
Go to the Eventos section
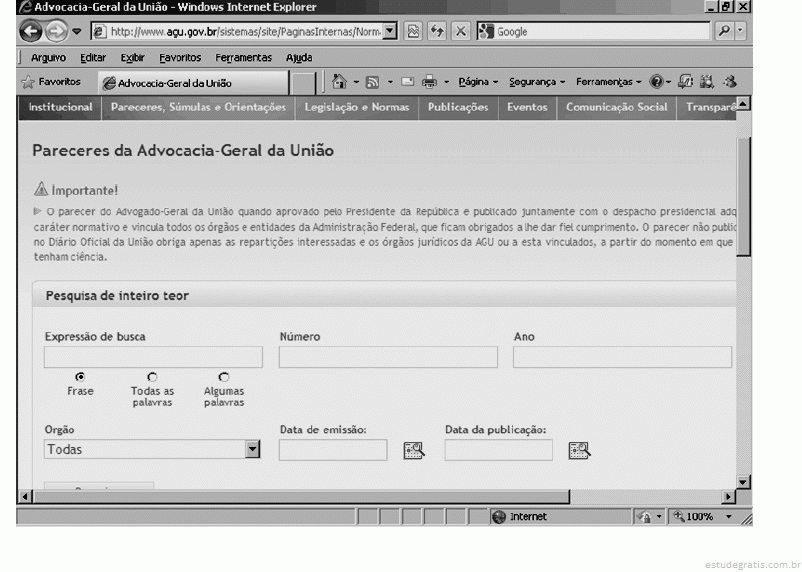click(x=527, y=107)
